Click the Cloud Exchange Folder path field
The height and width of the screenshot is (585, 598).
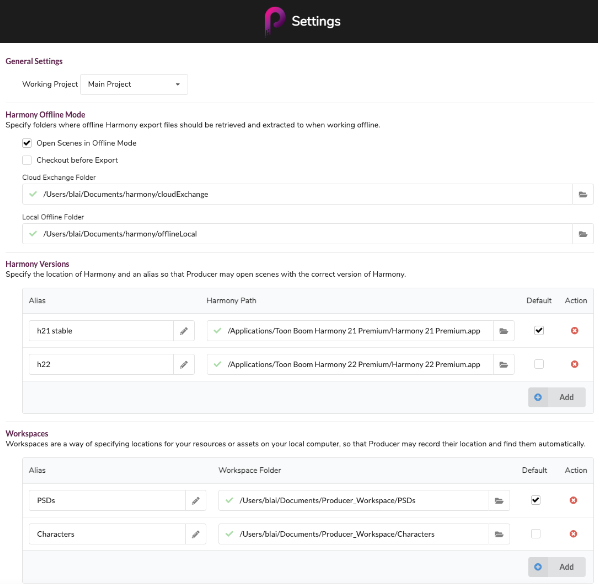tap(297, 194)
